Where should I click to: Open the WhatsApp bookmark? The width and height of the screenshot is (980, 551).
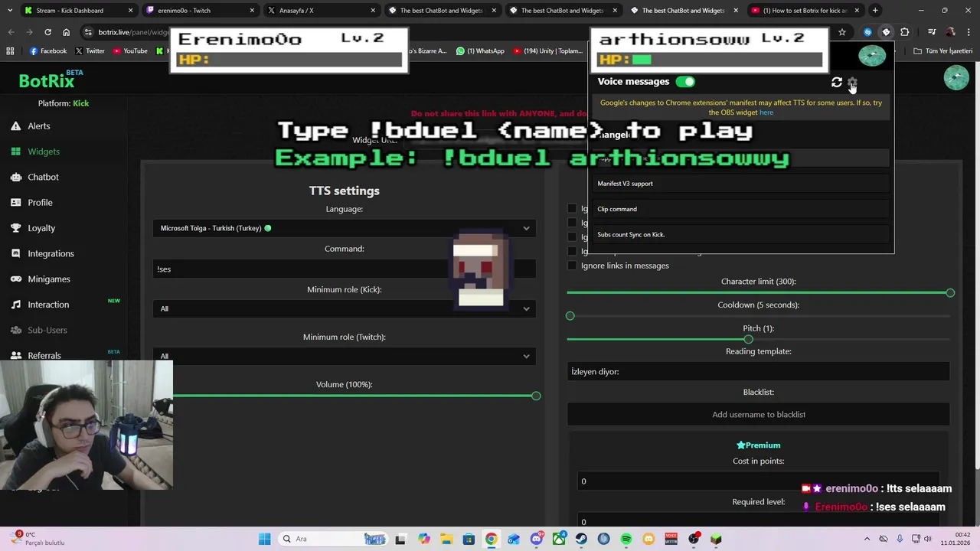tap(480, 51)
